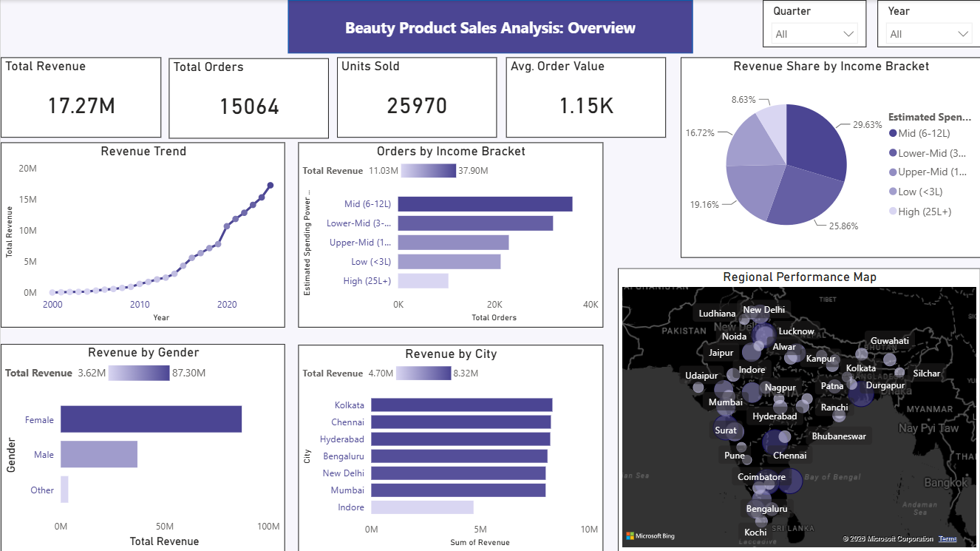
Task: Select the Lower-Mid legend entry
Action: point(928,152)
